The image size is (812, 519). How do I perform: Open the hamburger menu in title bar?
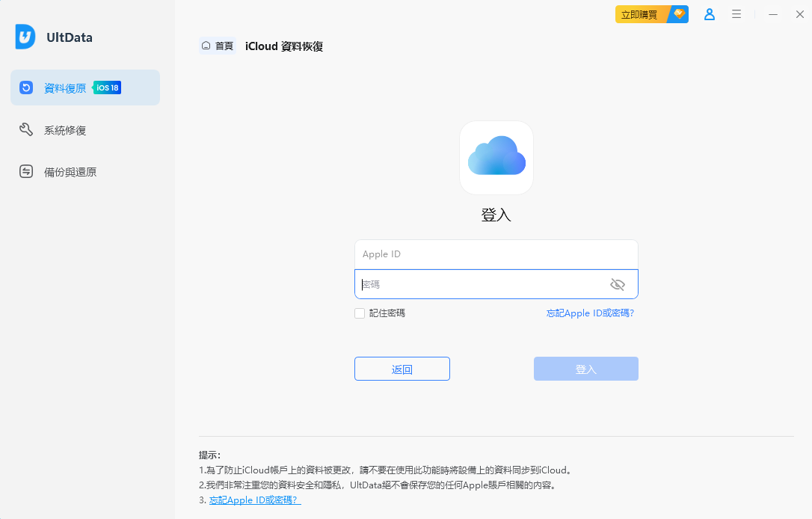tap(736, 14)
